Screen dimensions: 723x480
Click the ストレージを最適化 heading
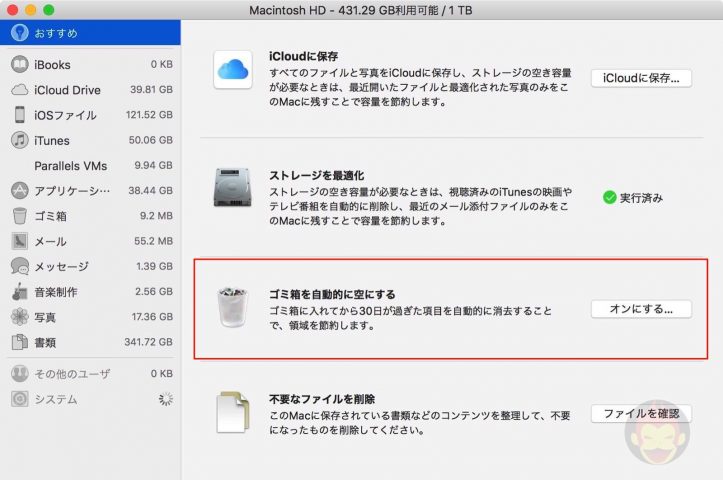pyautogui.click(x=317, y=175)
